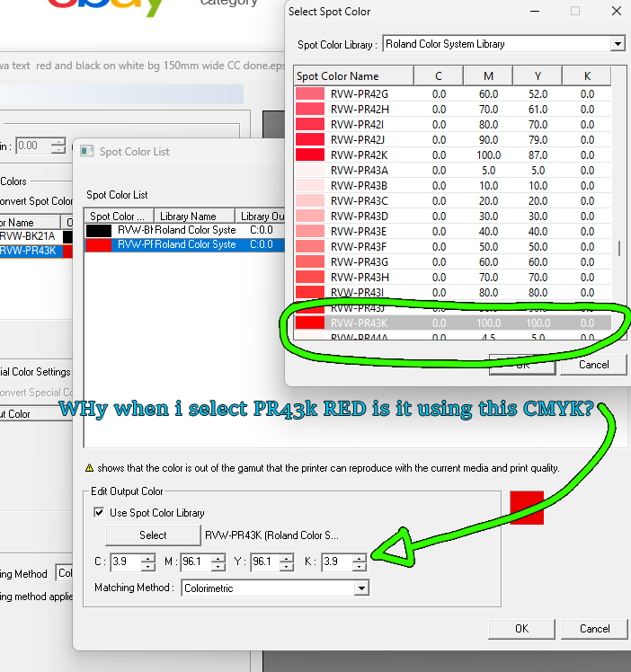
Task: Click the Y 52.0 value of RVW-PR42G
Action: coord(538,93)
